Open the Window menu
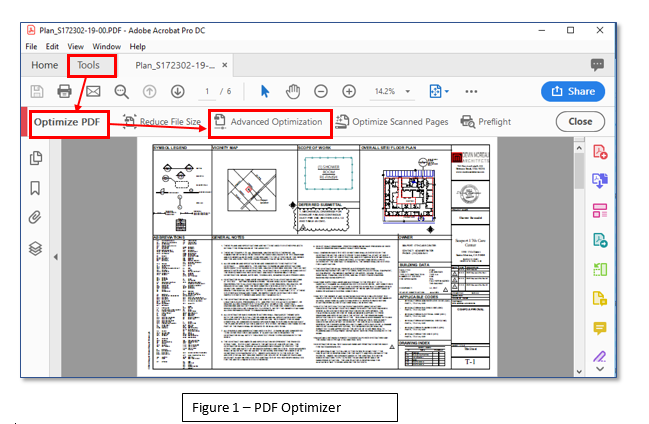The height and width of the screenshot is (424, 649). 106,46
